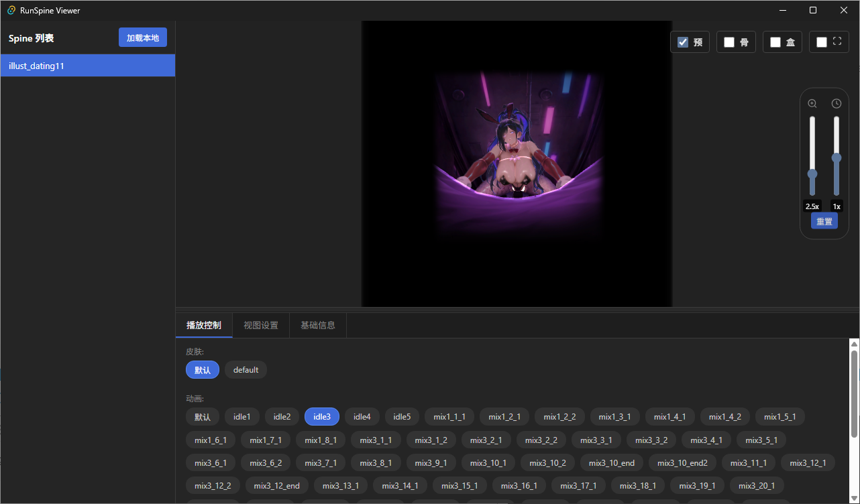The image size is (860, 504).
Task: Click the 加载本地 button
Action: [143, 38]
